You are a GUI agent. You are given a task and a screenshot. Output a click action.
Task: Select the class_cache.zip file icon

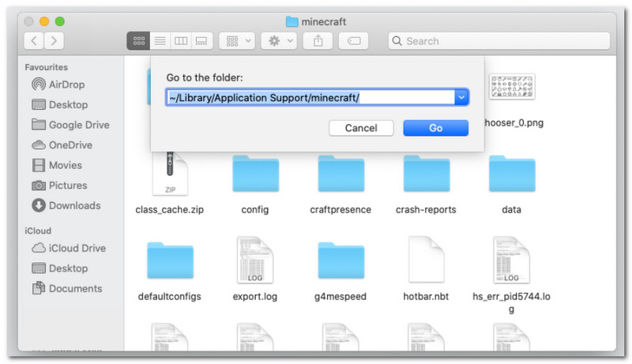(170, 174)
